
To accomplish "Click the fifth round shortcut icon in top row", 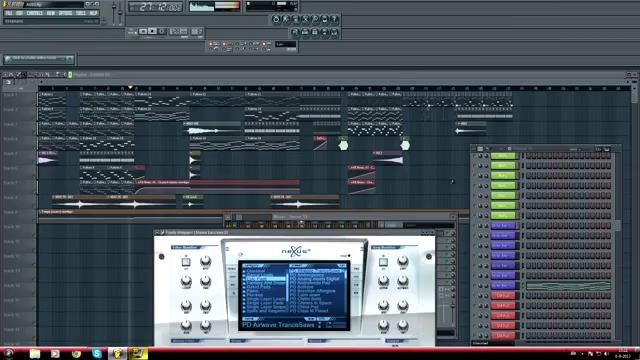I will (315, 19).
